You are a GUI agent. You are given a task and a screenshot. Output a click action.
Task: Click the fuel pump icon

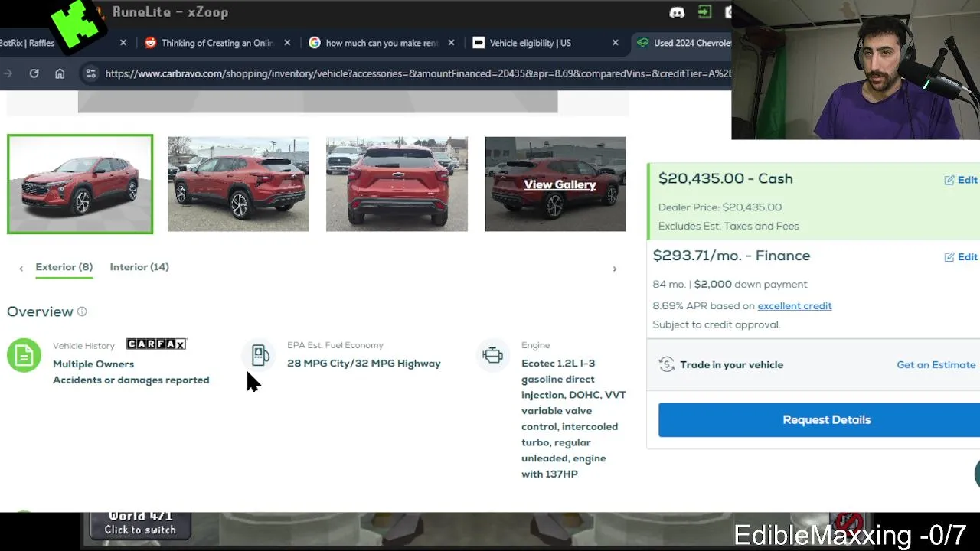click(x=260, y=355)
